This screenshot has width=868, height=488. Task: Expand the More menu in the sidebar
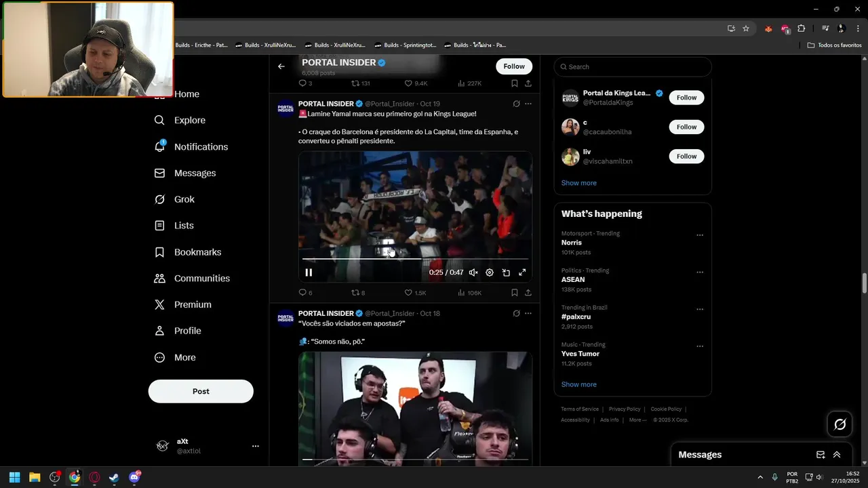pos(175,357)
